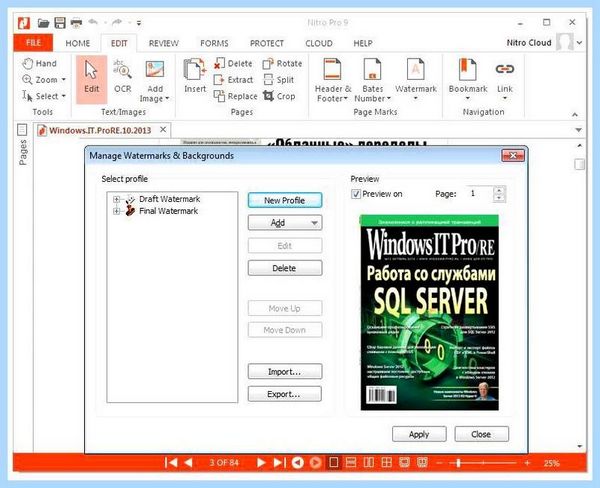600x488 pixels.
Task: Click the New Profile button
Action: (x=285, y=200)
